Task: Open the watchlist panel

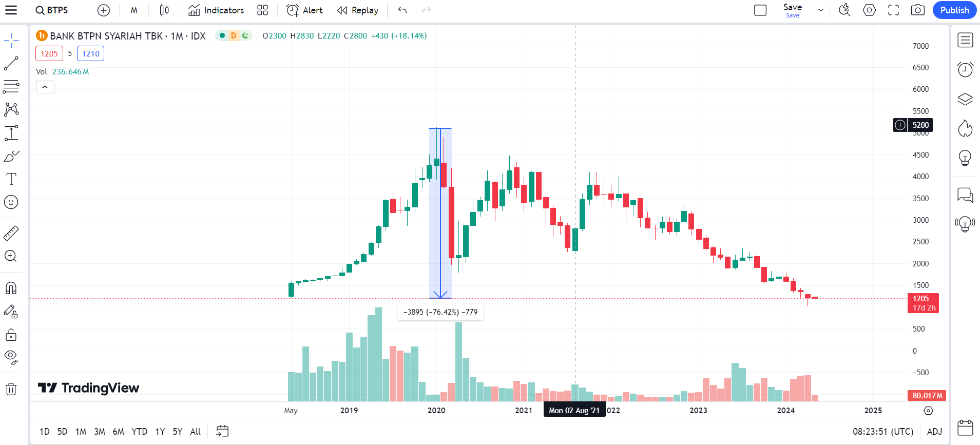Action: 965,40
